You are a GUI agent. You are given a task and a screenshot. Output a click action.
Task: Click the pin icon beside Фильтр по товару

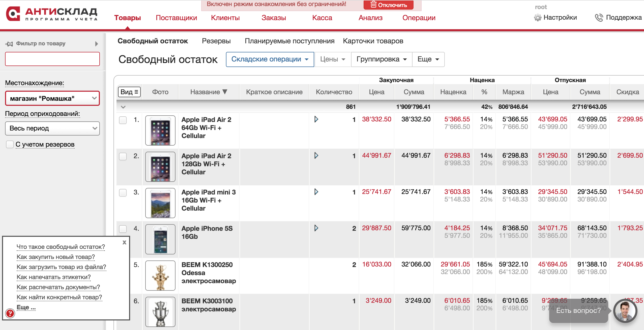point(9,44)
